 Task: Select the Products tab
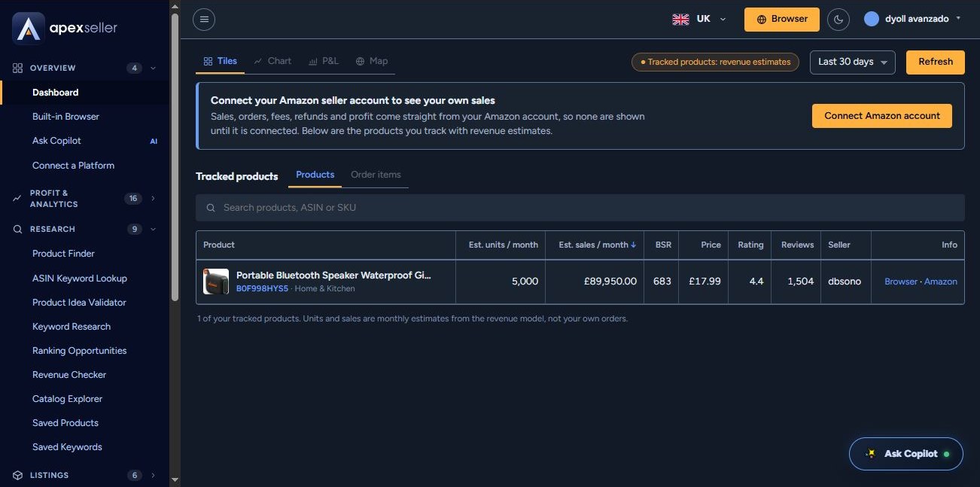pyautogui.click(x=315, y=175)
